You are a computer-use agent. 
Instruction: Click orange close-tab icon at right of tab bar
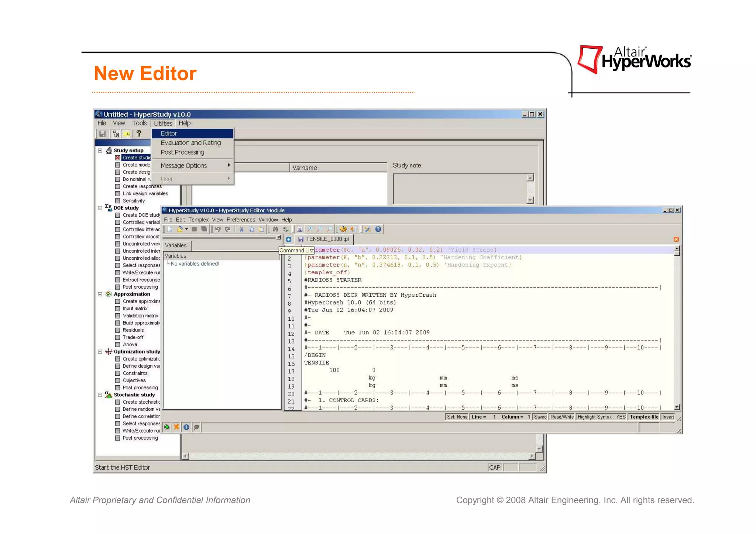[x=676, y=240]
